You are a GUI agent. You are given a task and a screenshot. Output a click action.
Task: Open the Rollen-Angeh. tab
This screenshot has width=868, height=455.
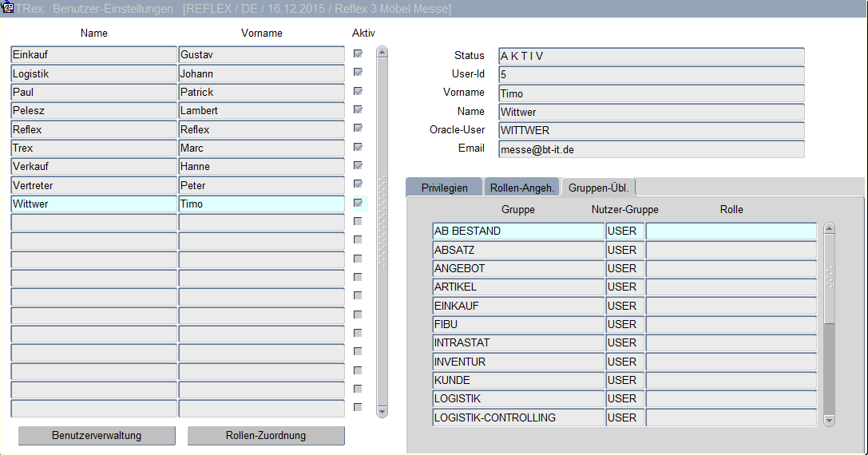coord(521,188)
